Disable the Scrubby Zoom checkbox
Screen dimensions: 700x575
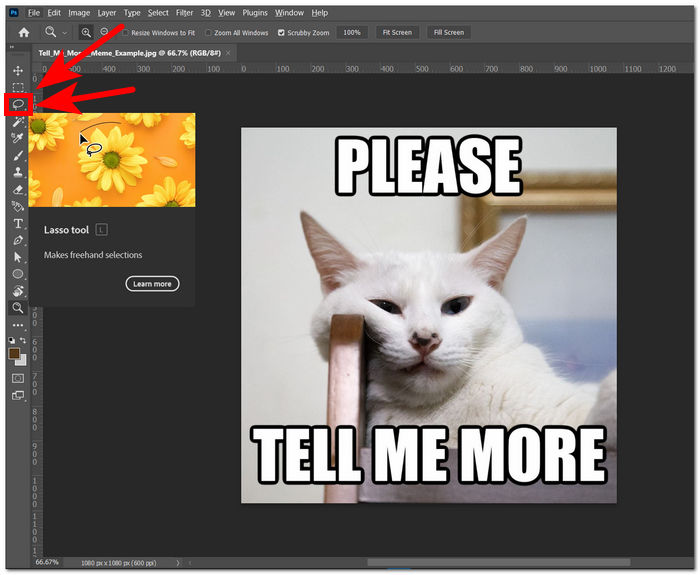tap(281, 33)
